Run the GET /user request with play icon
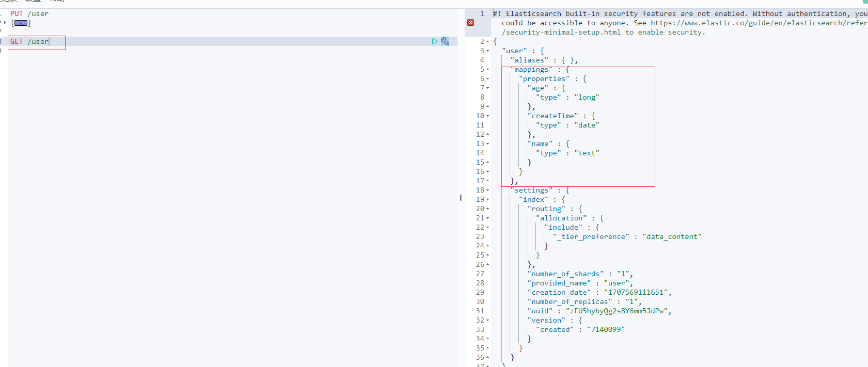 (434, 41)
